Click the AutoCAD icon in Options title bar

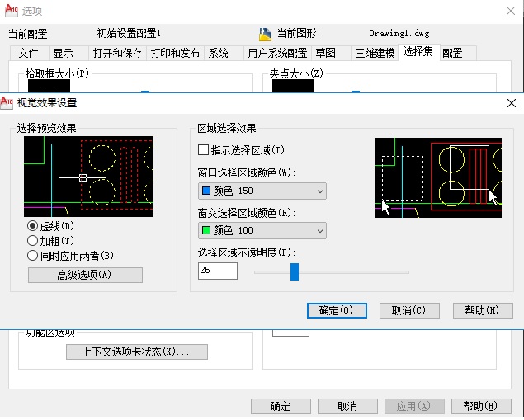click(12, 11)
